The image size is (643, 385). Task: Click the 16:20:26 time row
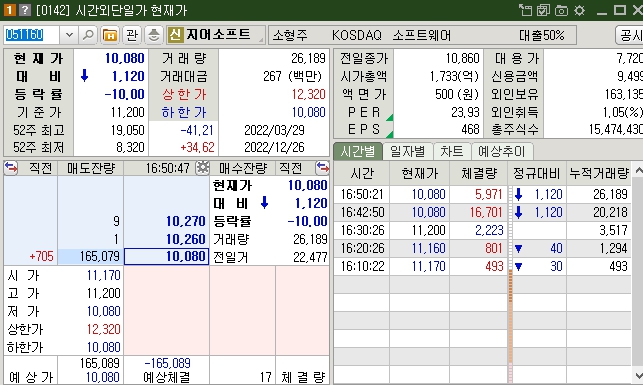coord(482,248)
